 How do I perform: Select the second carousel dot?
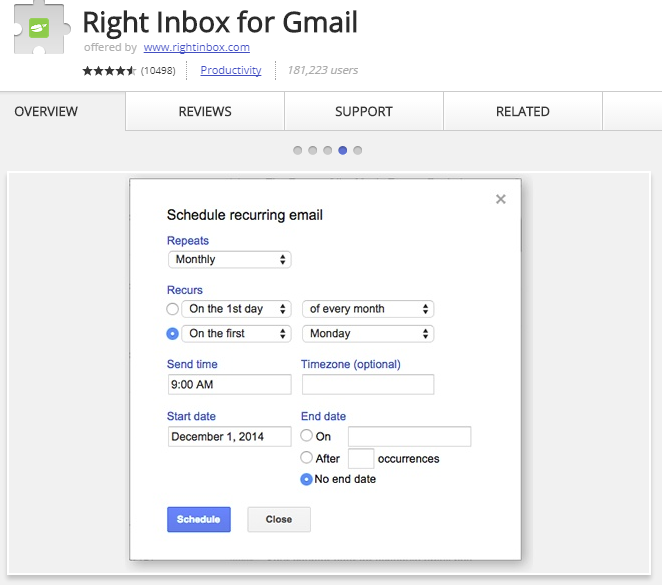pos(312,150)
